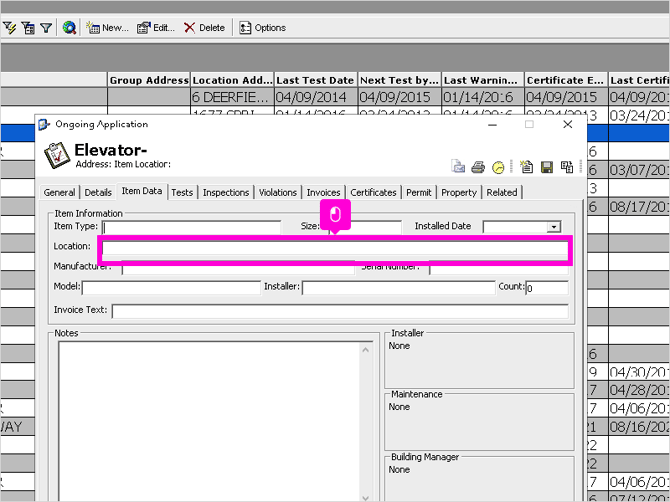Switch to the Certificates tab
Image resolution: width=670 pixels, height=502 pixels.
[x=373, y=192]
